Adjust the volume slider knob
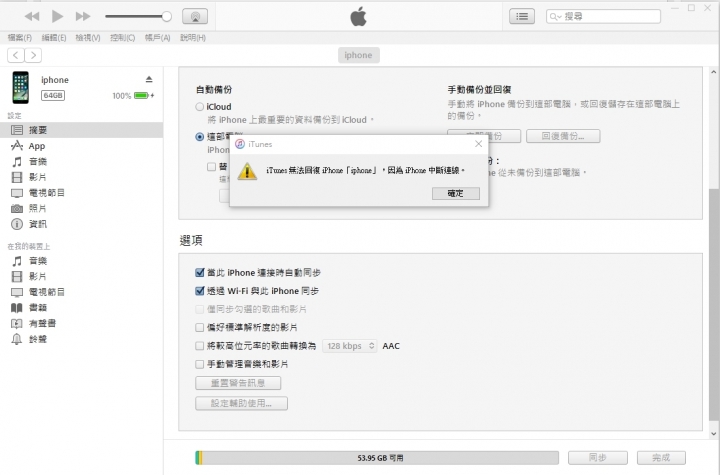Screen dimensions: 720x475 [x=167, y=17]
